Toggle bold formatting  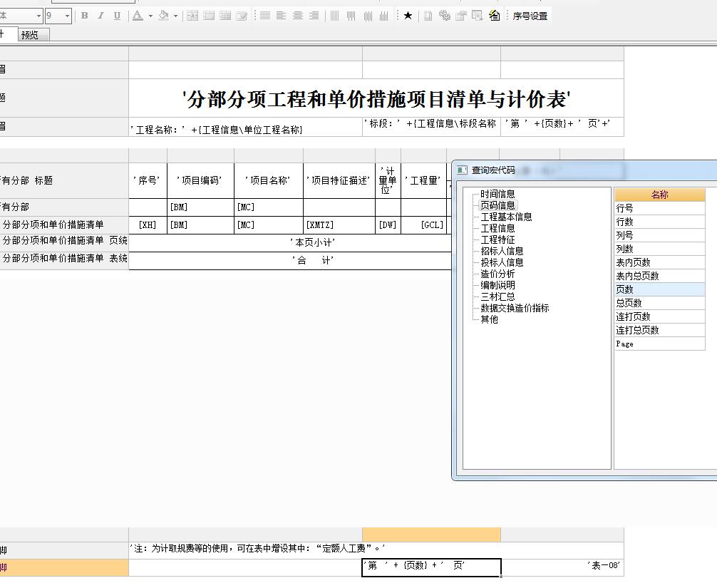85,16
